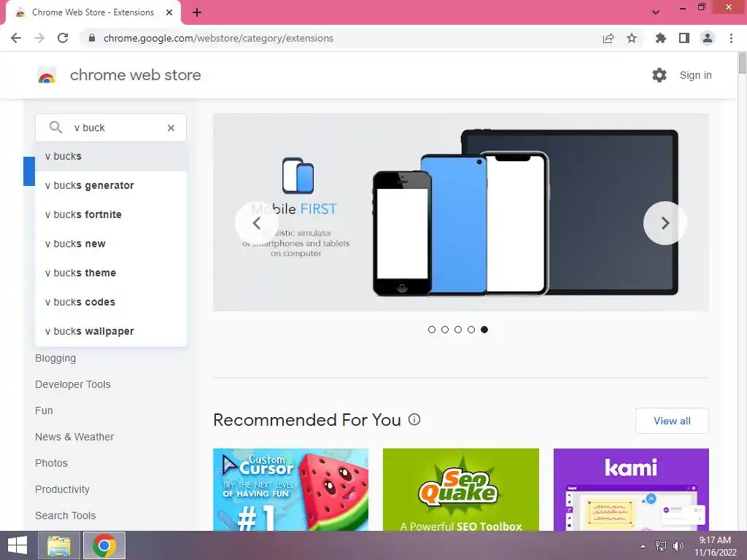Open the volume tray icon

(x=678, y=546)
